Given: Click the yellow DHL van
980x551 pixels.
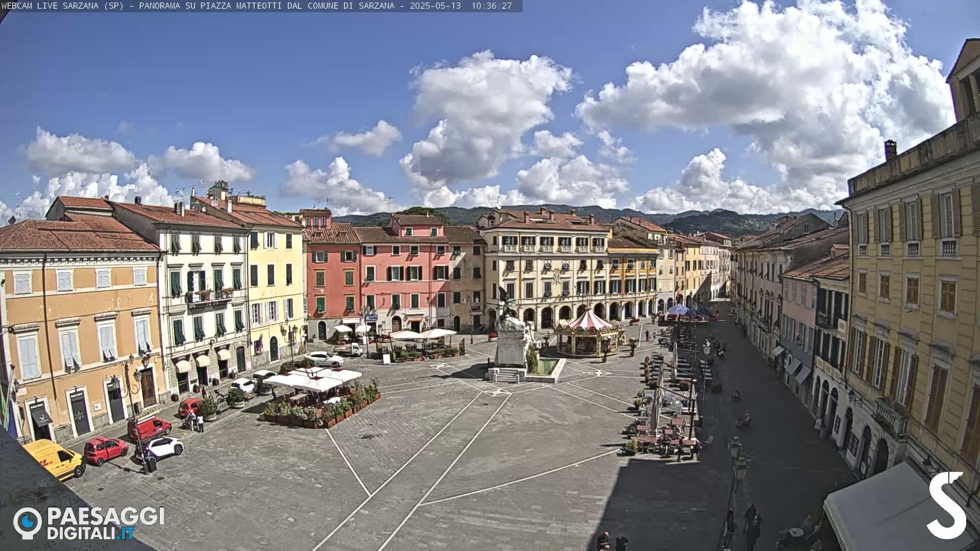Looking at the screenshot, I should 55,459.
